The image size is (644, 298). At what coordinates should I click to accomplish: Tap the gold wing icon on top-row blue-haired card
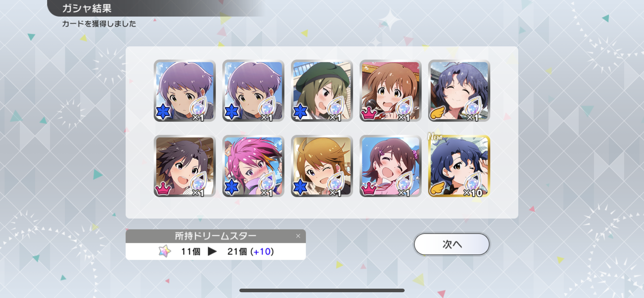coord(437,113)
